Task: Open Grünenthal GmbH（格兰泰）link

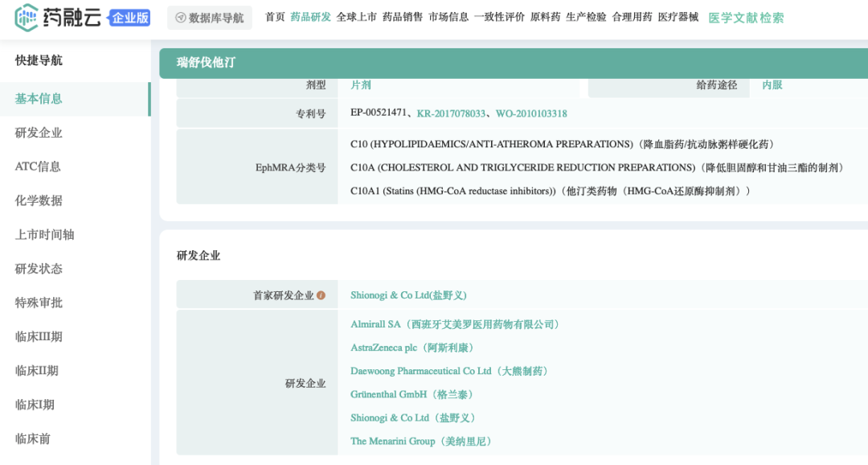Action: pyautogui.click(x=412, y=395)
